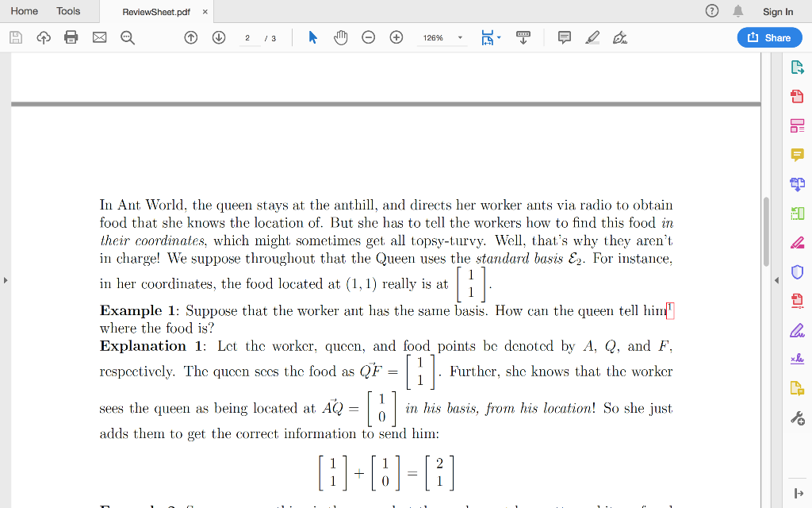Image resolution: width=812 pixels, height=508 pixels.
Task: Close the ReviewSheet.pdf tab
Action: point(205,12)
